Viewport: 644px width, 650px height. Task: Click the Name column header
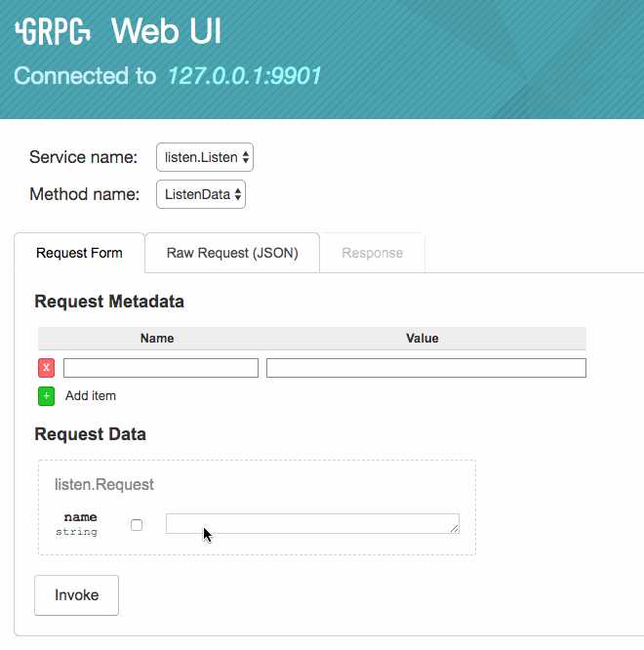[157, 339]
